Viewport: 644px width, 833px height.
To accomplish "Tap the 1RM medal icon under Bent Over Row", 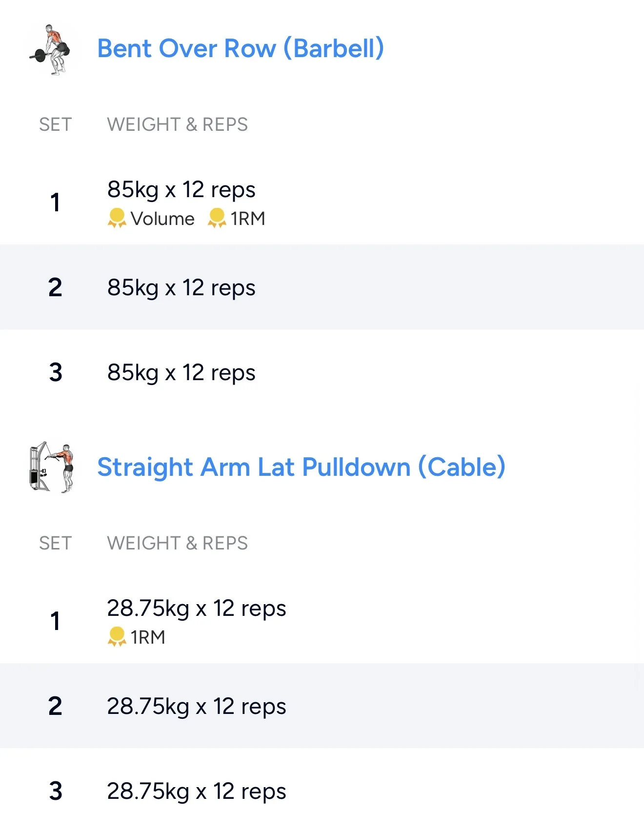I will [217, 218].
